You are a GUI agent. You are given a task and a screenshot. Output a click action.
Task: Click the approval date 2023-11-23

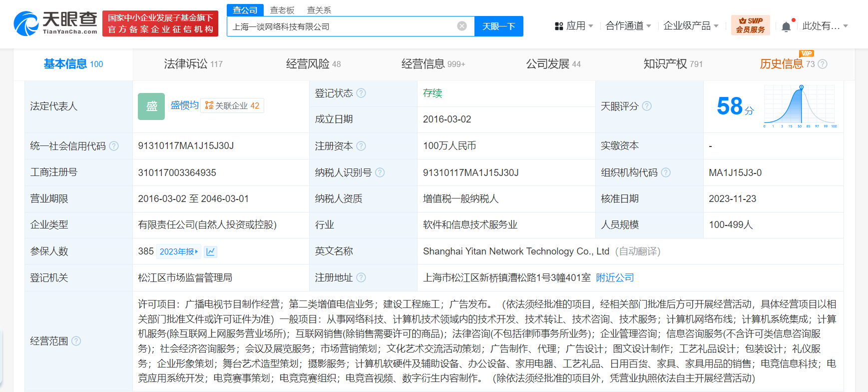pos(733,198)
